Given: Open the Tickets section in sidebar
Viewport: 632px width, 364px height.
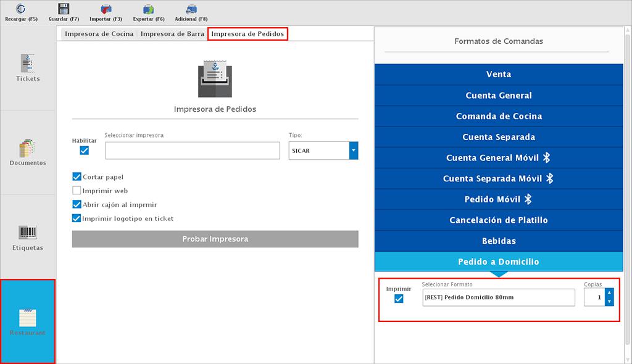Looking at the screenshot, I should tap(28, 68).
